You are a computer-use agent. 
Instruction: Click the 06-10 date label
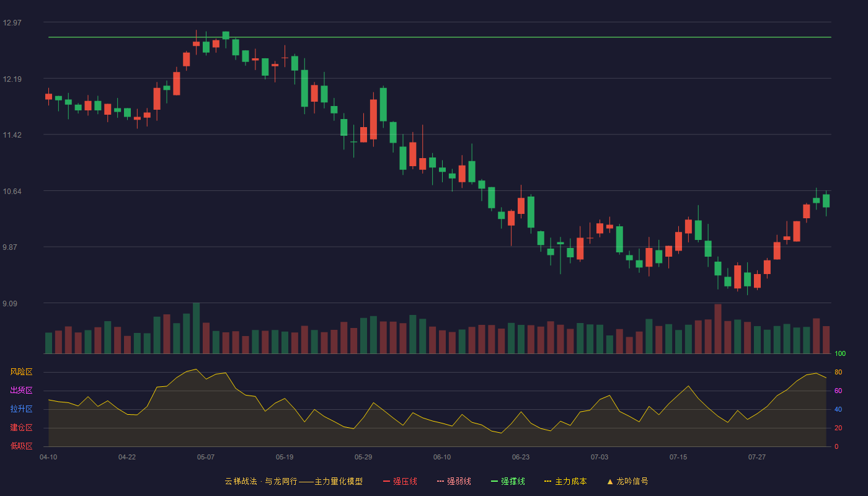click(x=442, y=457)
